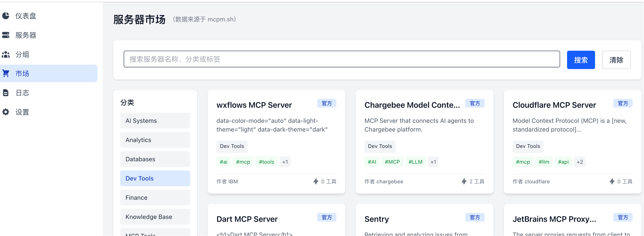Click the mcpm.sh data source note
Viewport: 644px width, 236px height.
(x=204, y=19)
